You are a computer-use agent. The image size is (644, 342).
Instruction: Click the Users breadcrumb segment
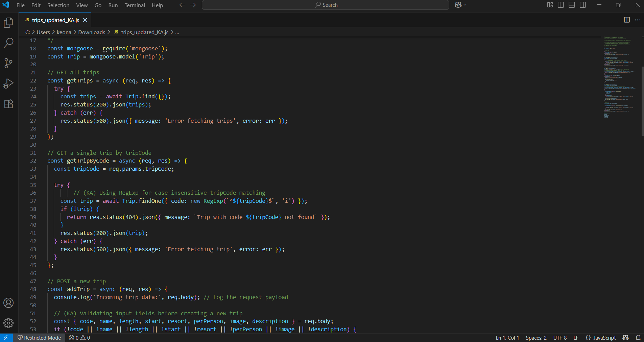pos(43,32)
